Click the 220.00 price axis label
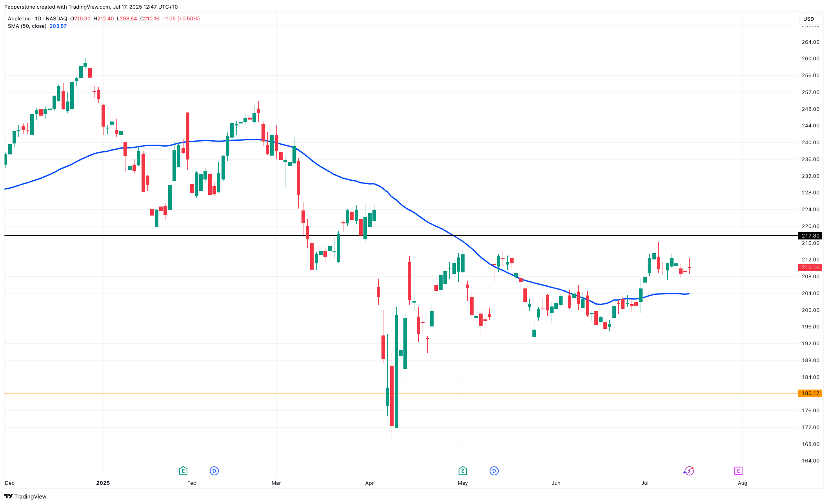Screen dimensions: 828x504 point(810,226)
